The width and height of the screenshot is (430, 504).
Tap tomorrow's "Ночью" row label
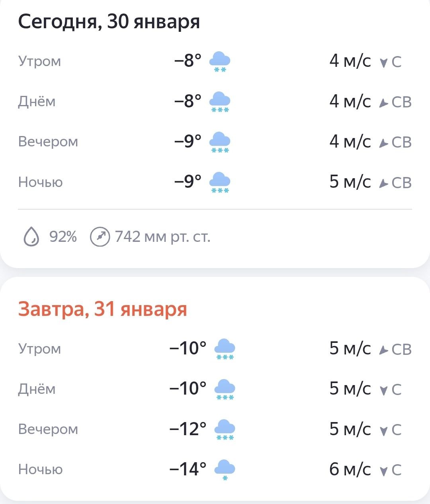(x=40, y=470)
